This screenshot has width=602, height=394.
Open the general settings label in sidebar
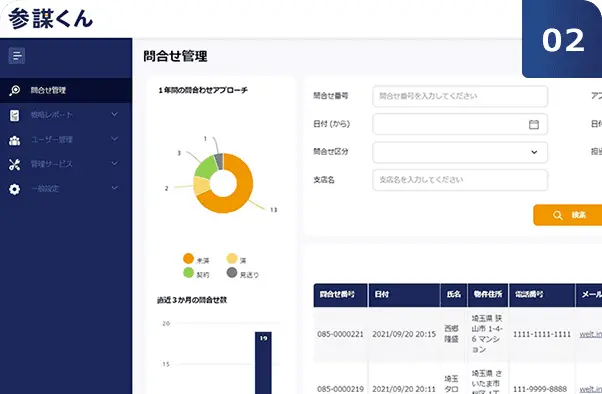(x=45, y=189)
